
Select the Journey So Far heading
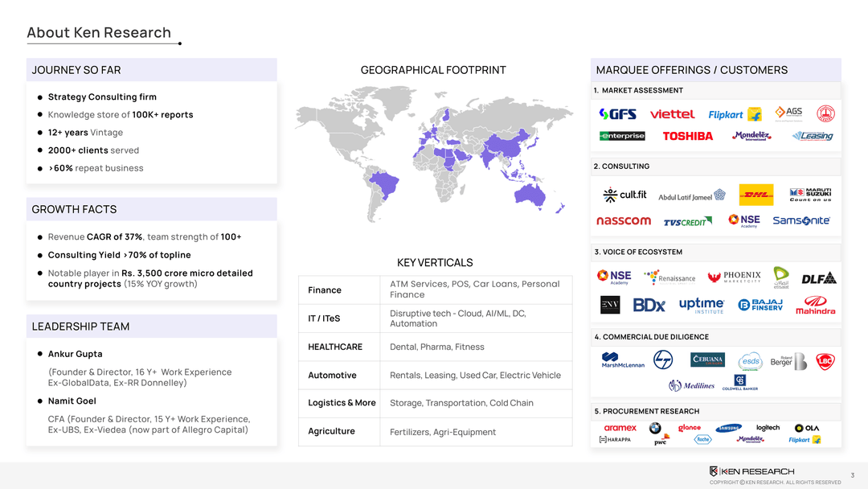coord(76,70)
